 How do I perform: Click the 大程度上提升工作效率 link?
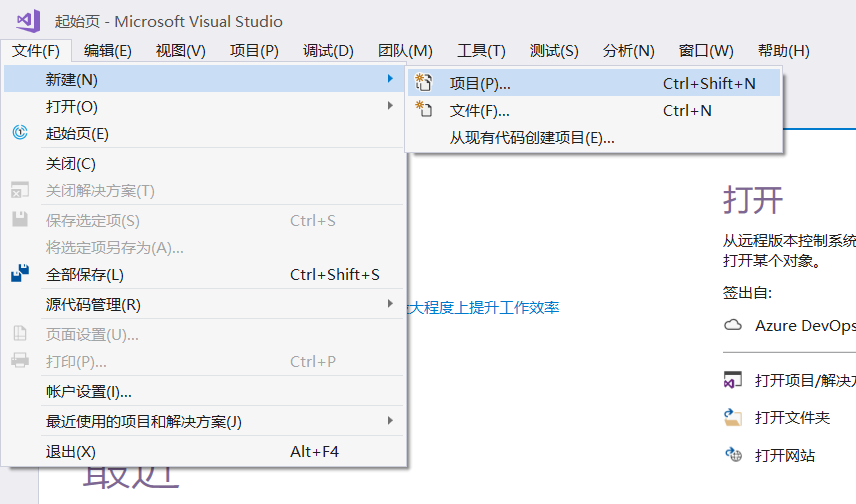484,307
